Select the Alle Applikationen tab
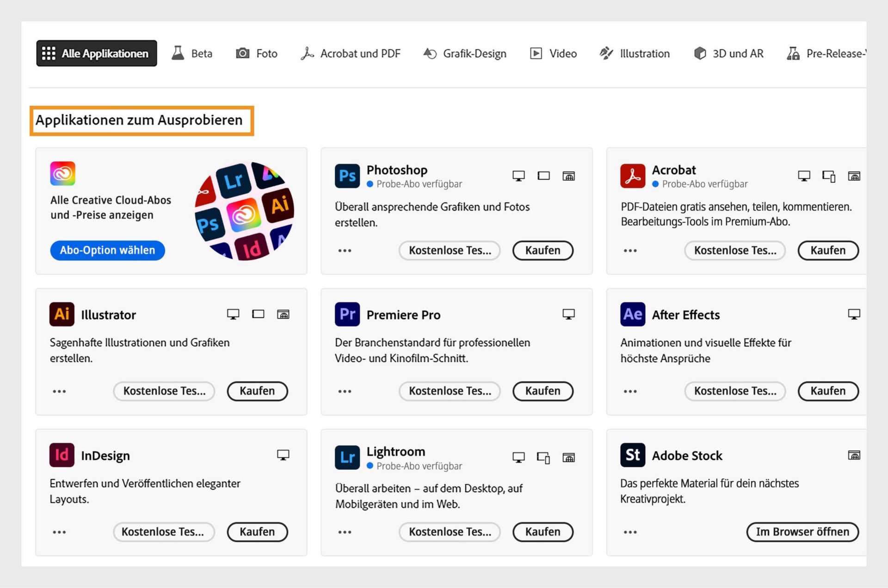The width and height of the screenshot is (888, 588). point(97,53)
